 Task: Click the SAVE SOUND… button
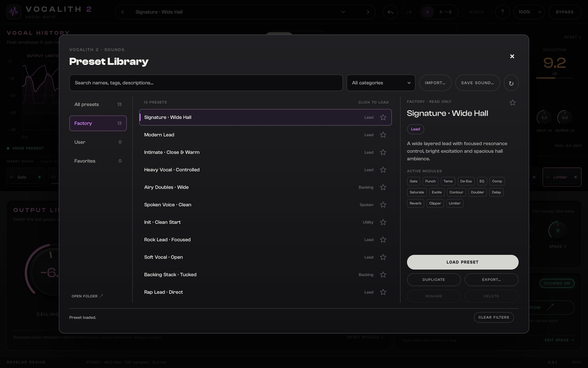point(478,83)
